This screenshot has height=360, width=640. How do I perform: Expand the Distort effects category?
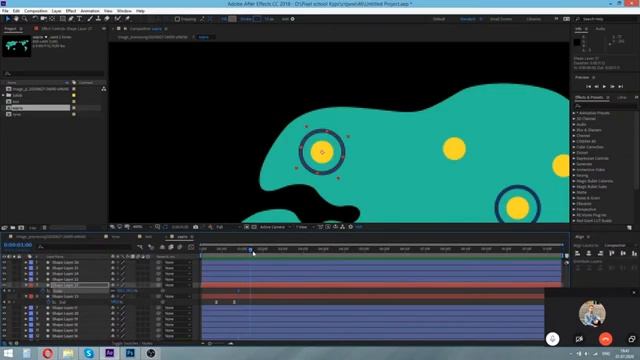(x=574, y=153)
